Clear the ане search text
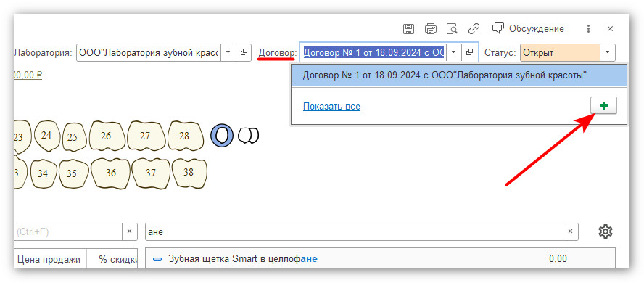The image size is (644, 283). click(x=571, y=231)
